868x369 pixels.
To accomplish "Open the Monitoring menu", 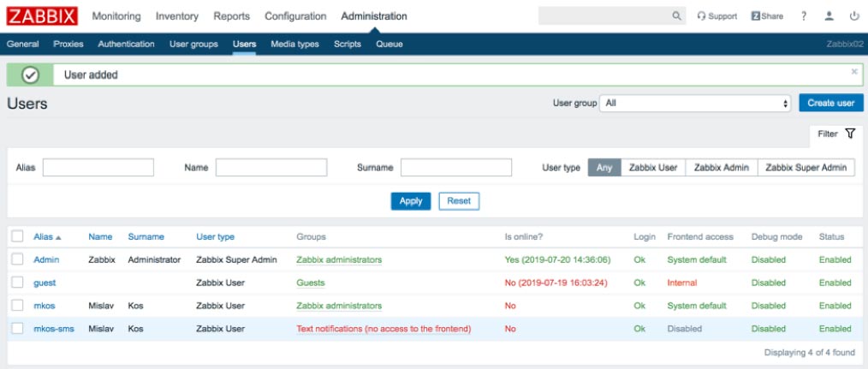I will pyautogui.click(x=116, y=16).
